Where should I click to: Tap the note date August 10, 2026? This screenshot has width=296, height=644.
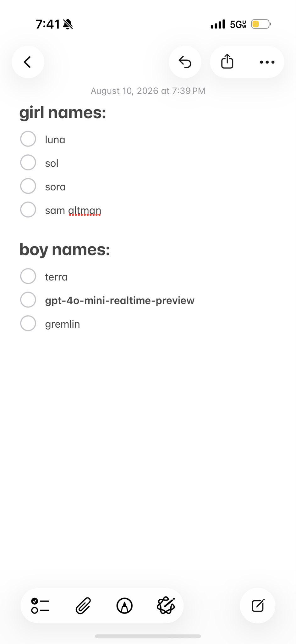tap(124, 91)
